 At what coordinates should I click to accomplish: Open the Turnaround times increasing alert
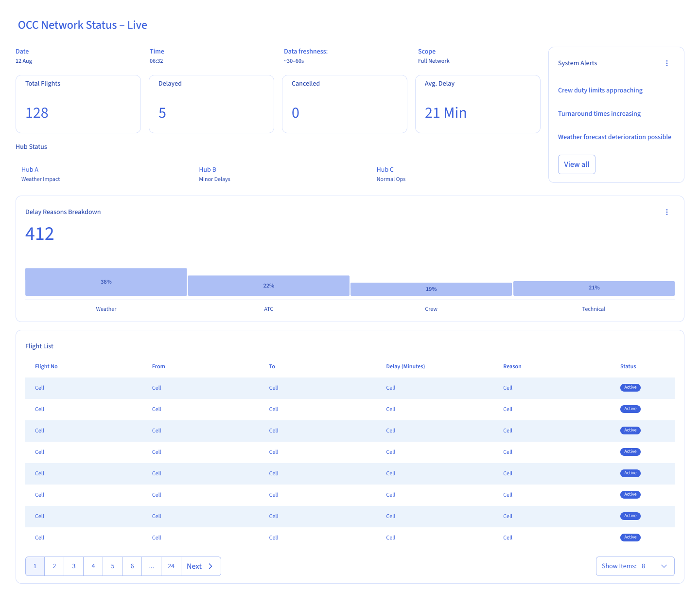coord(599,113)
